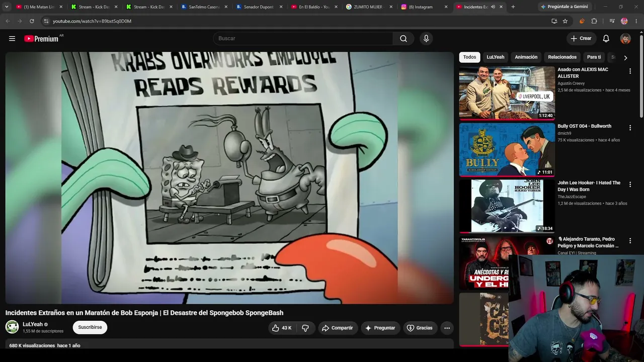Bookmark this page with the star
This screenshot has height=362, width=644.
point(565,21)
